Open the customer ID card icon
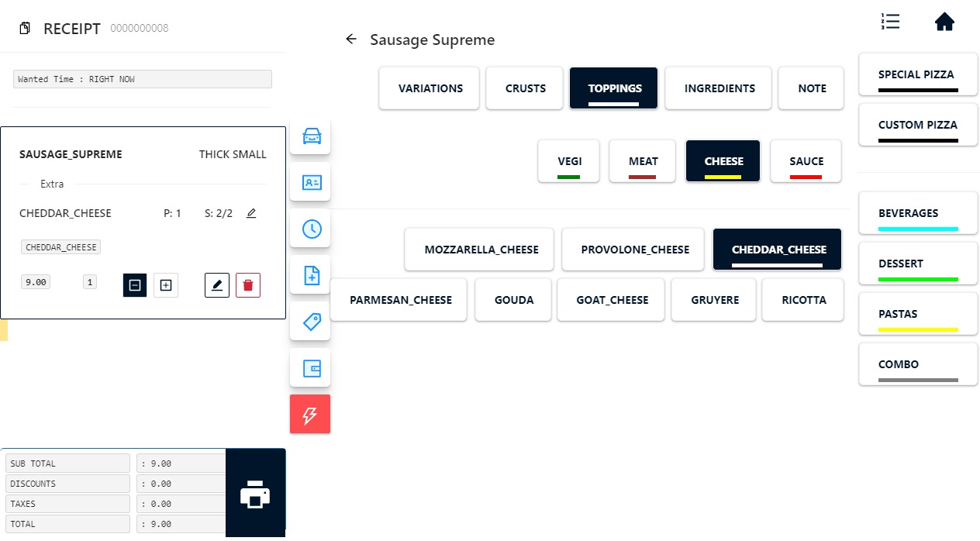This screenshot has height=541, width=980. 310,183
